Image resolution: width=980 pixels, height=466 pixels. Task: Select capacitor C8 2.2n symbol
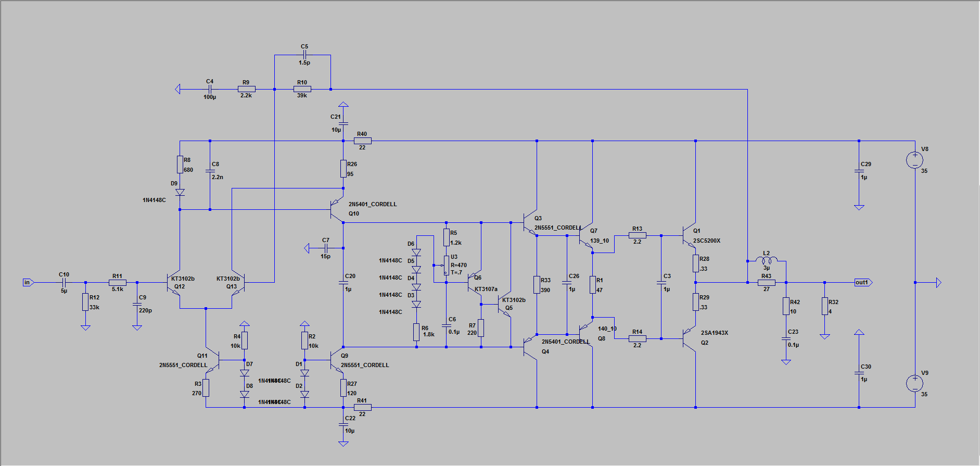click(x=210, y=170)
